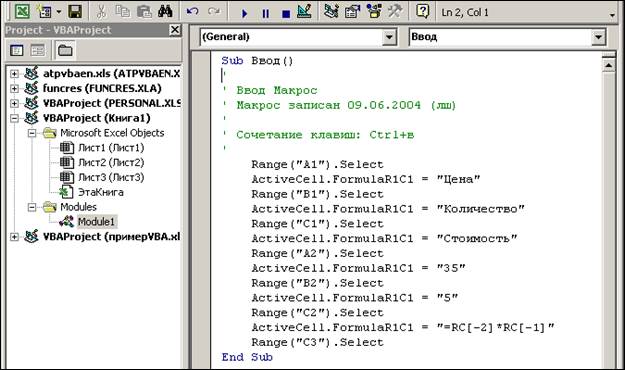This screenshot has width=625, height=370.
Task: Expand VBAProject (примерVBA.xl) node
Action: [x=14, y=237]
